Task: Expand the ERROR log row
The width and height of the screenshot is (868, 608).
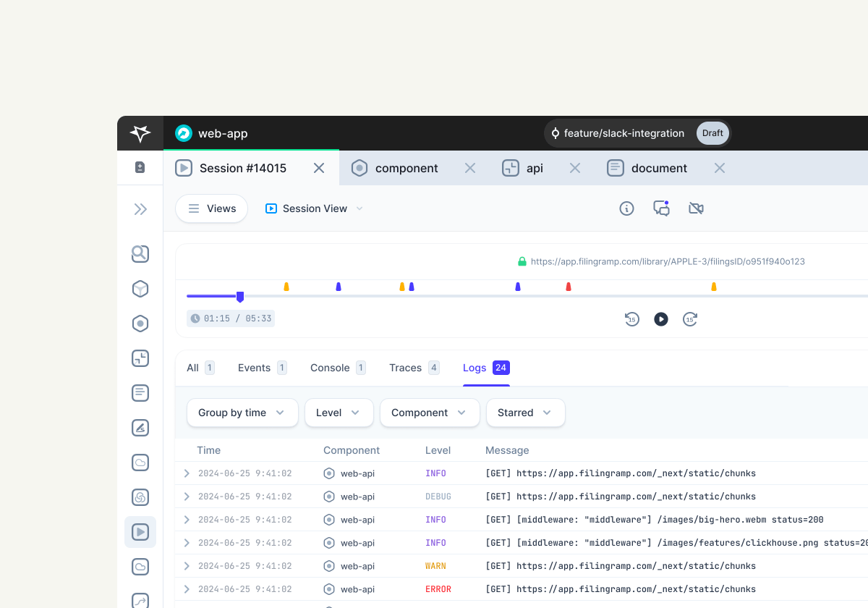Action: pyautogui.click(x=187, y=589)
